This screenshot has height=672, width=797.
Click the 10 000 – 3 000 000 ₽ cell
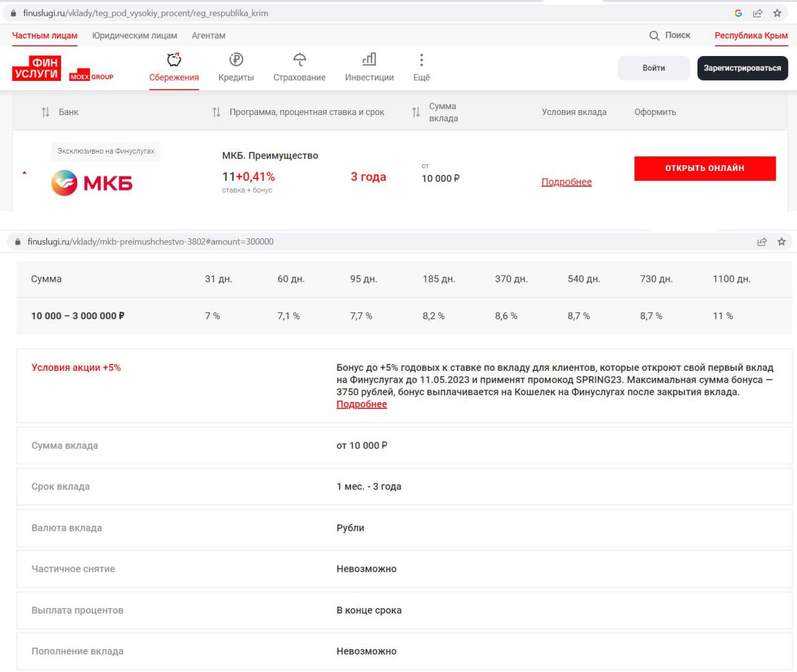(x=78, y=316)
